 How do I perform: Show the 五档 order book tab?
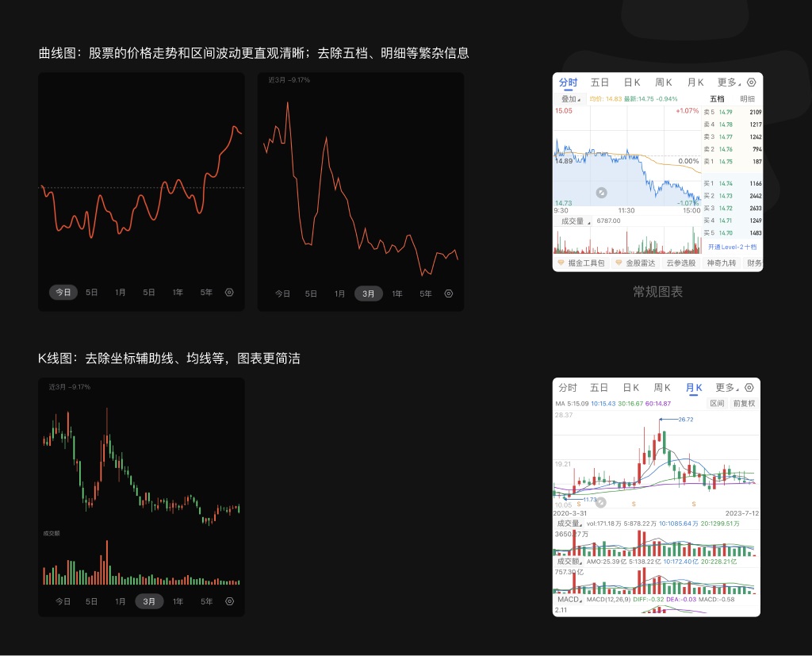pyautogui.click(x=717, y=99)
